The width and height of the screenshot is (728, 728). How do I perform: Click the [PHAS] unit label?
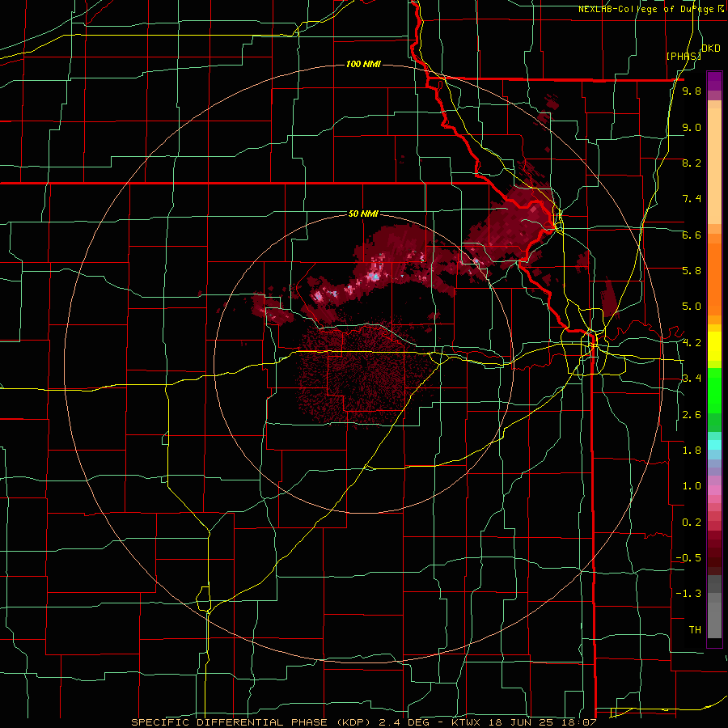(684, 56)
